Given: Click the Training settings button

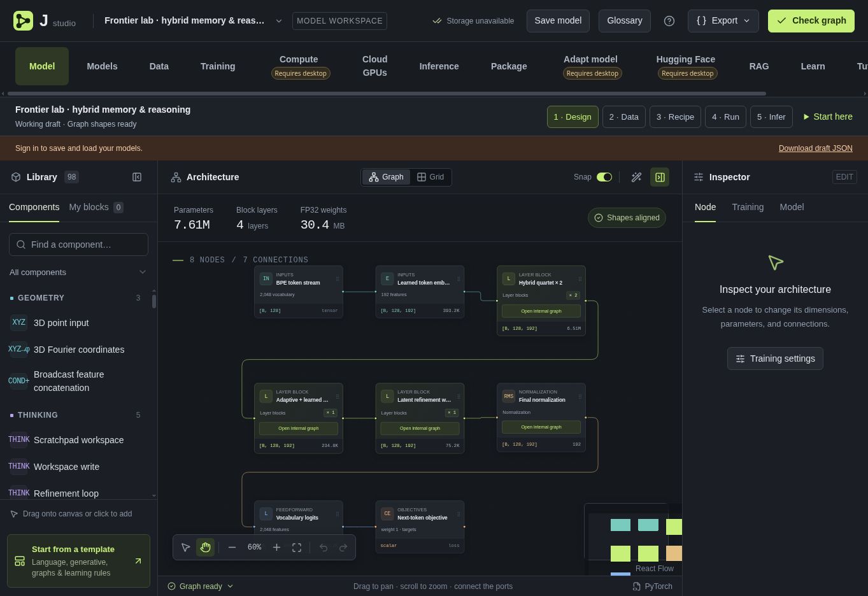Looking at the screenshot, I should pos(775,358).
